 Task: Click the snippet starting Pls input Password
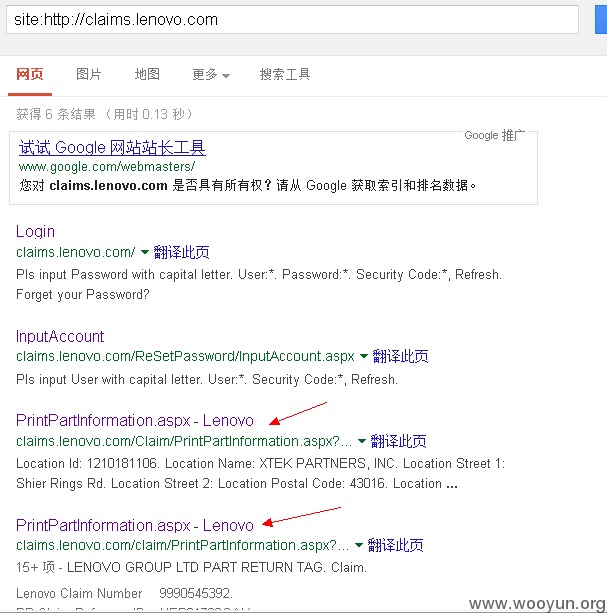coord(259,284)
